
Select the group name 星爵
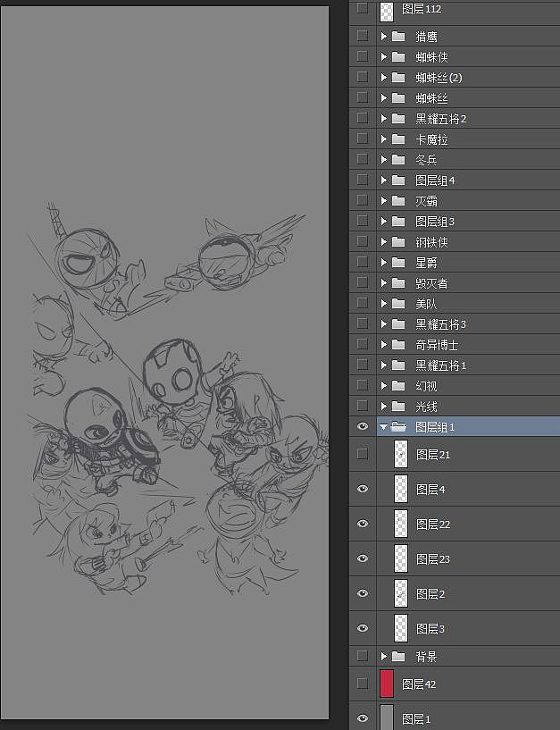(x=426, y=263)
